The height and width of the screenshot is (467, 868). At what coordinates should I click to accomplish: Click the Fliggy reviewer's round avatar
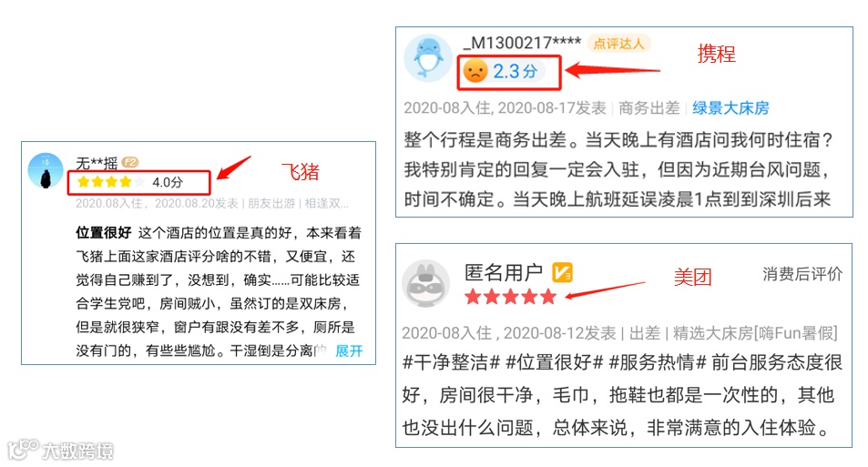[x=46, y=170]
